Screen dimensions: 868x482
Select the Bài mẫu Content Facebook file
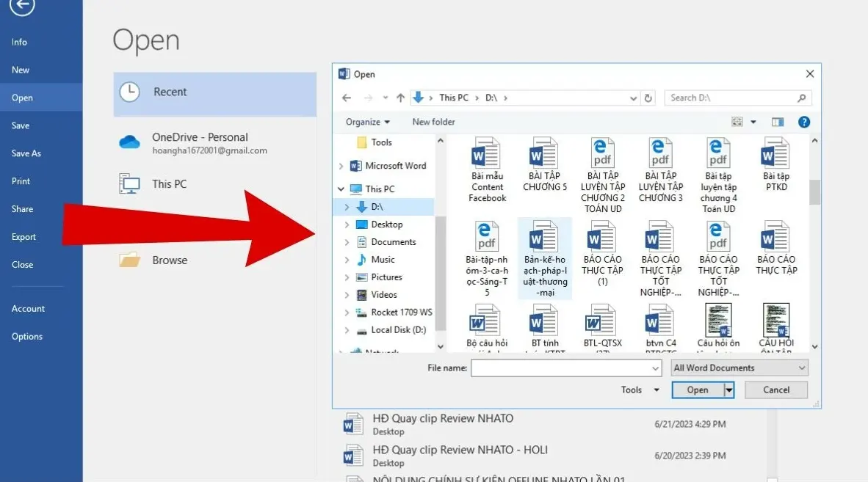(487, 170)
